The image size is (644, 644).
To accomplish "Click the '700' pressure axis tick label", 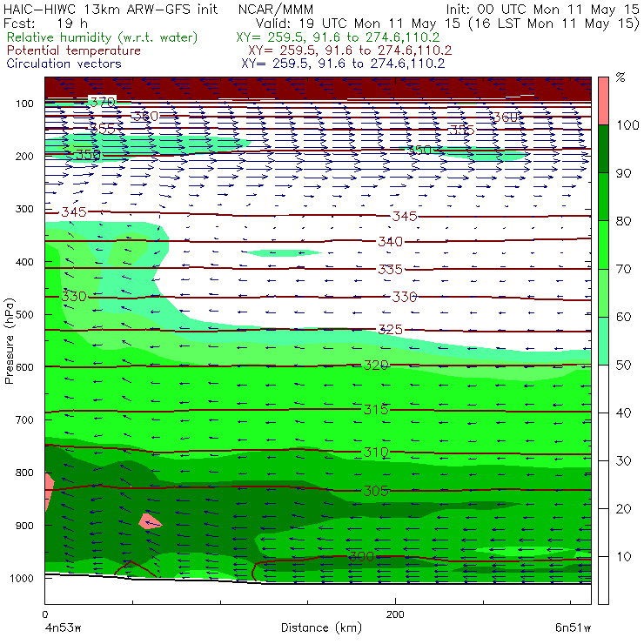I will [x=24, y=419].
